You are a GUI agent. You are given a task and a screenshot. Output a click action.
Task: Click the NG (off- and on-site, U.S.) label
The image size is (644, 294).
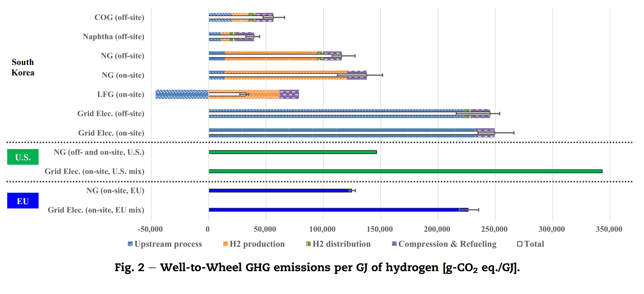pos(99,152)
